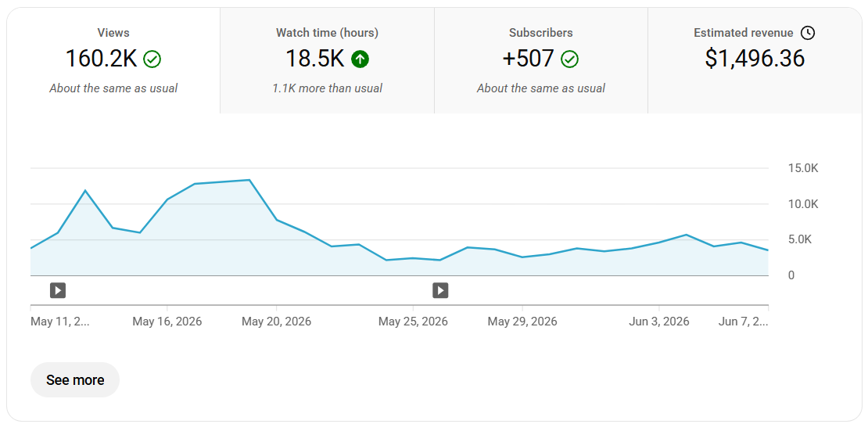Open the video play marker near May 25
This screenshot has height=424, width=868.
point(440,290)
